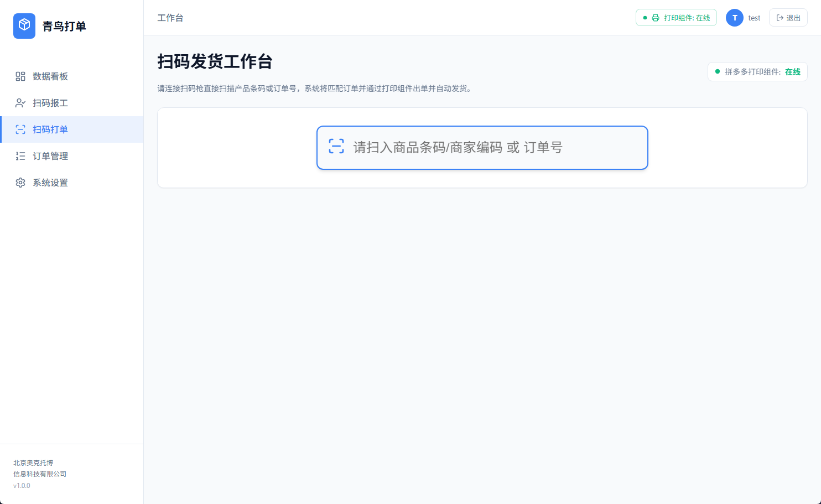The height and width of the screenshot is (504, 821).
Task: Click the 数据看板 dashboard grid icon
Action: pos(20,76)
